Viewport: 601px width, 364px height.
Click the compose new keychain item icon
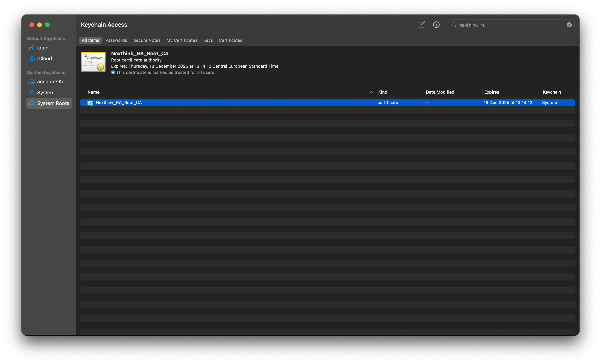pos(422,25)
